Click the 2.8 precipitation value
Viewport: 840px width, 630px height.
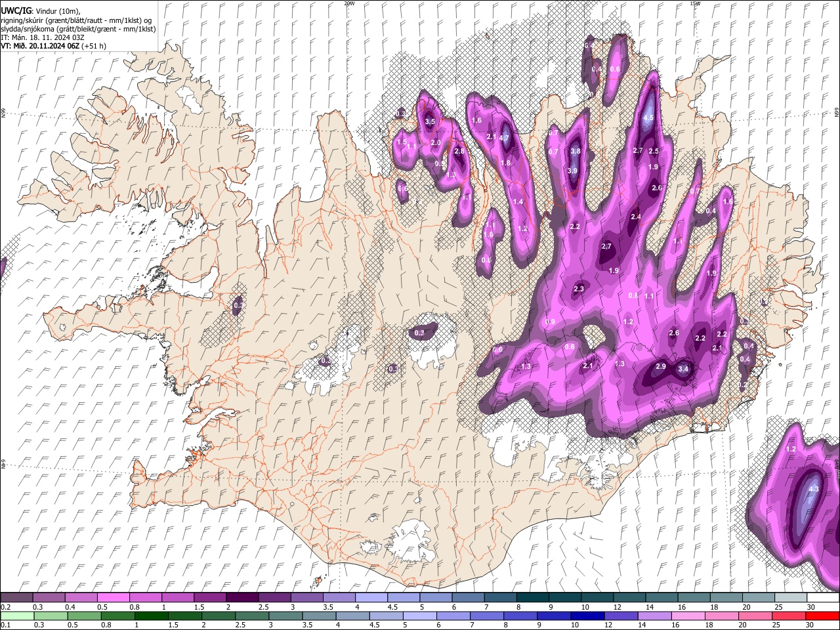pyautogui.click(x=459, y=151)
